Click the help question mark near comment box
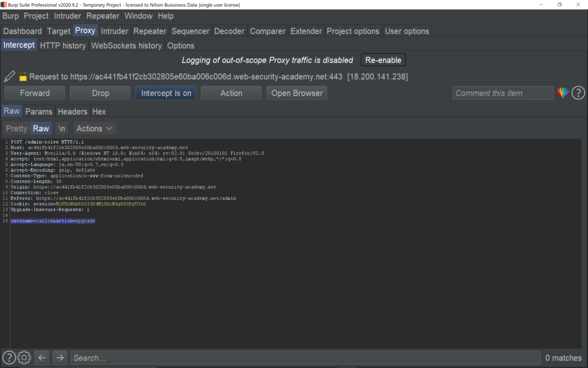Image resolution: width=588 pixels, height=368 pixels. coord(578,93)
